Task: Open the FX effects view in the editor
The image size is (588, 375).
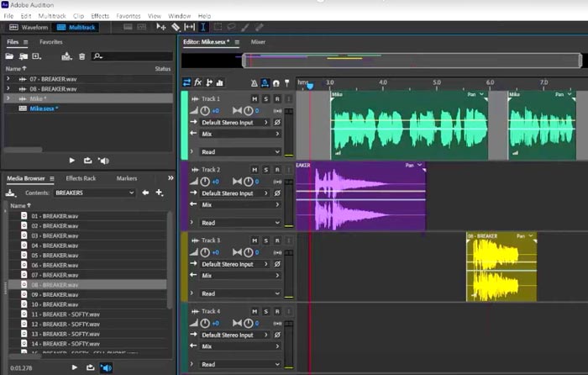Action: coord(198,82)
